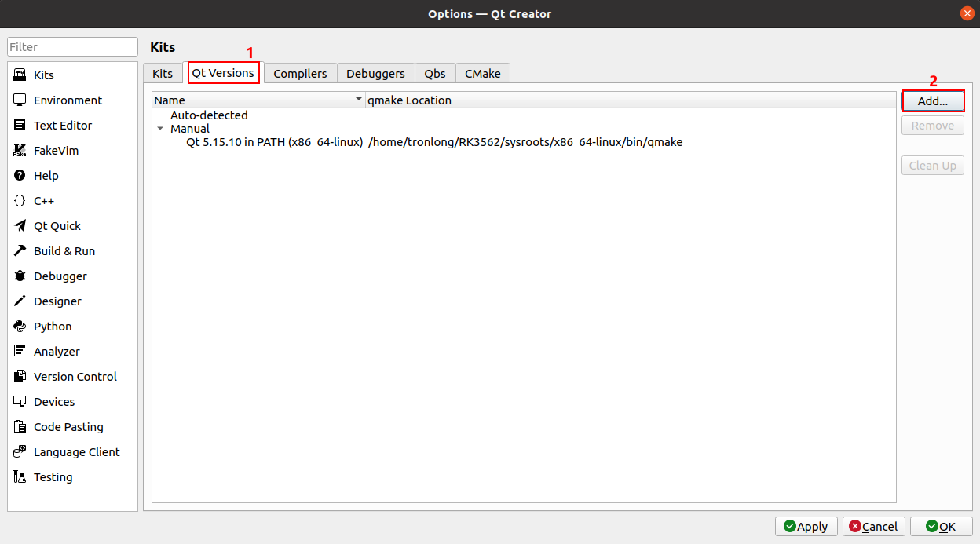Click the Remove button

(933, 126)
